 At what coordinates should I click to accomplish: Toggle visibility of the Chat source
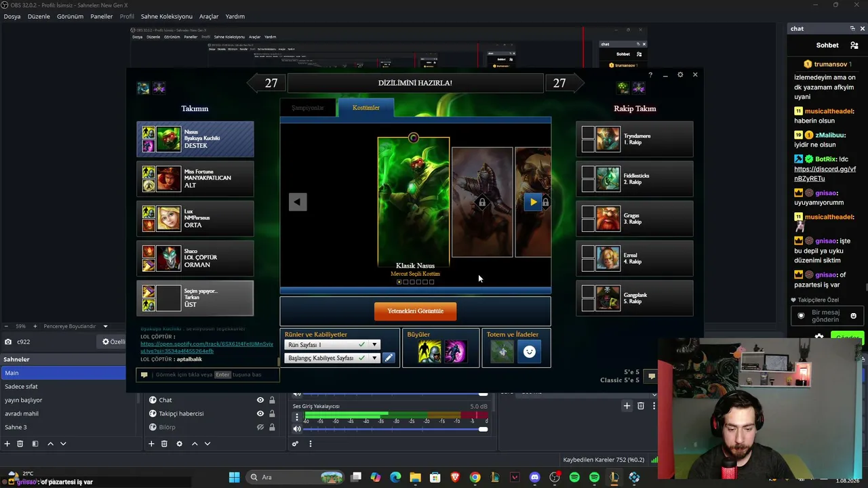point(260,400)
